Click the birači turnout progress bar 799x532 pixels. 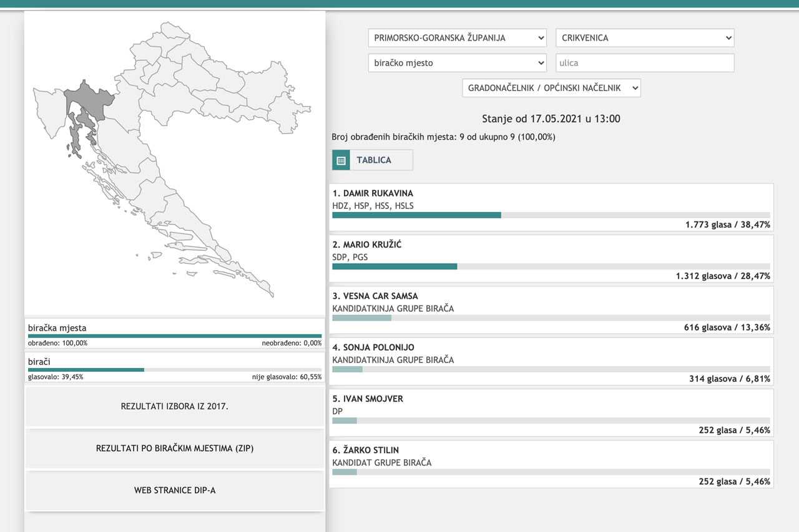point(175,370)
